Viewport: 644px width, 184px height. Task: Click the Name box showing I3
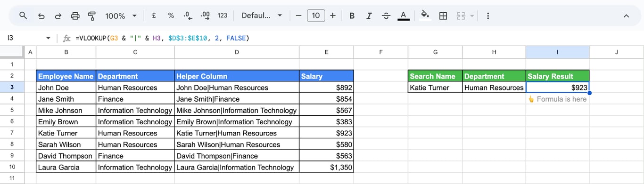[x=24, y=38]
